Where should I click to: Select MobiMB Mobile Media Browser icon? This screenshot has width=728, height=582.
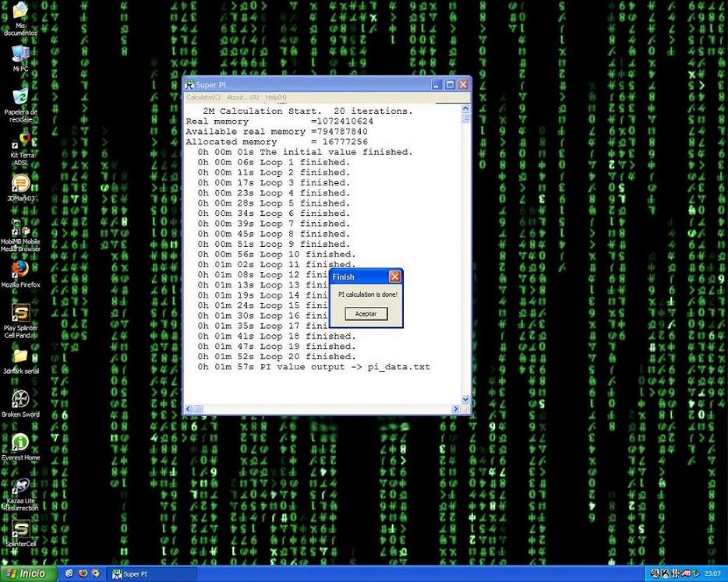[20, 235]
